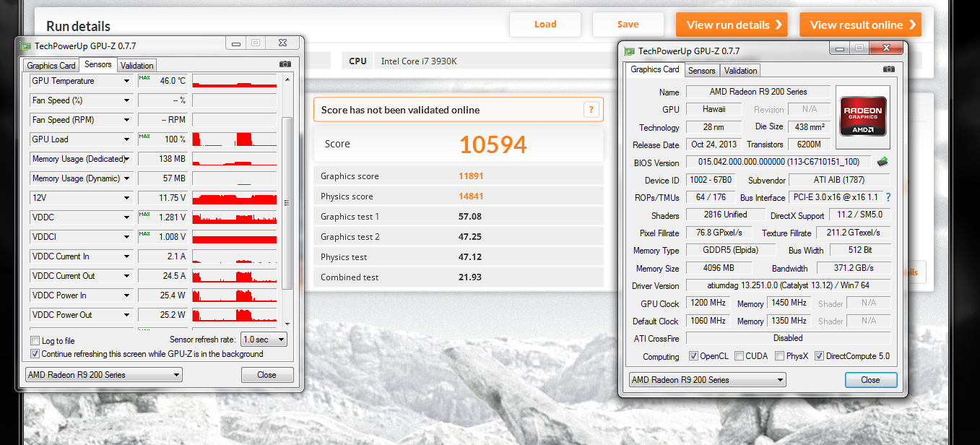Screen dimensions: 980x445
Task: Open the Memory Usage (Dedicated) dropdown
Action: 126,159
